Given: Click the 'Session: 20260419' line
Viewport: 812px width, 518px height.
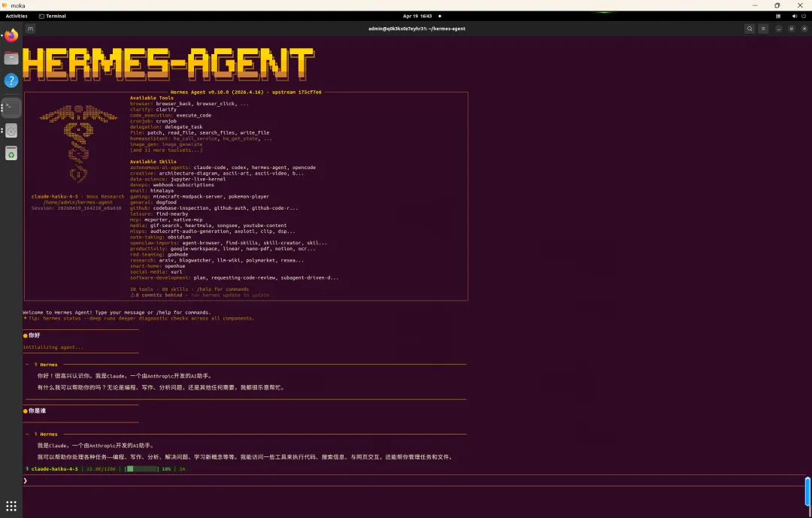Looking at the screenshot, I should [x=76, y=208].
